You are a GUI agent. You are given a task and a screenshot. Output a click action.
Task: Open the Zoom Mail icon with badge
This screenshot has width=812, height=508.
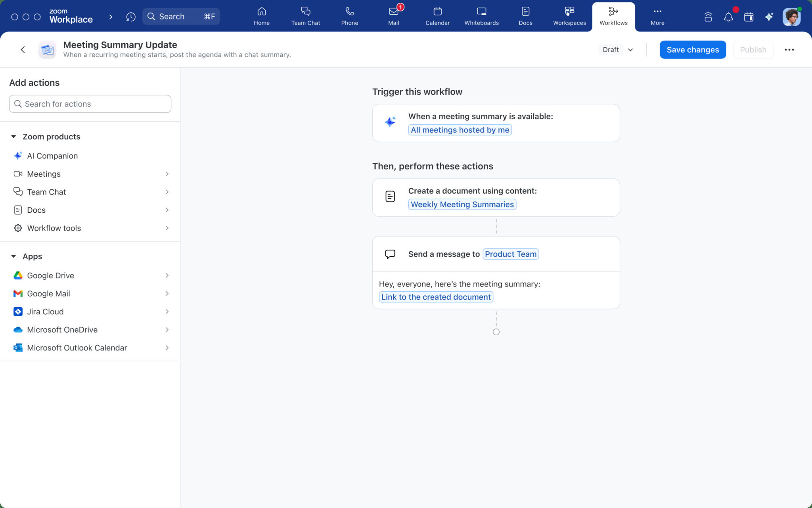tap(393, 16)
